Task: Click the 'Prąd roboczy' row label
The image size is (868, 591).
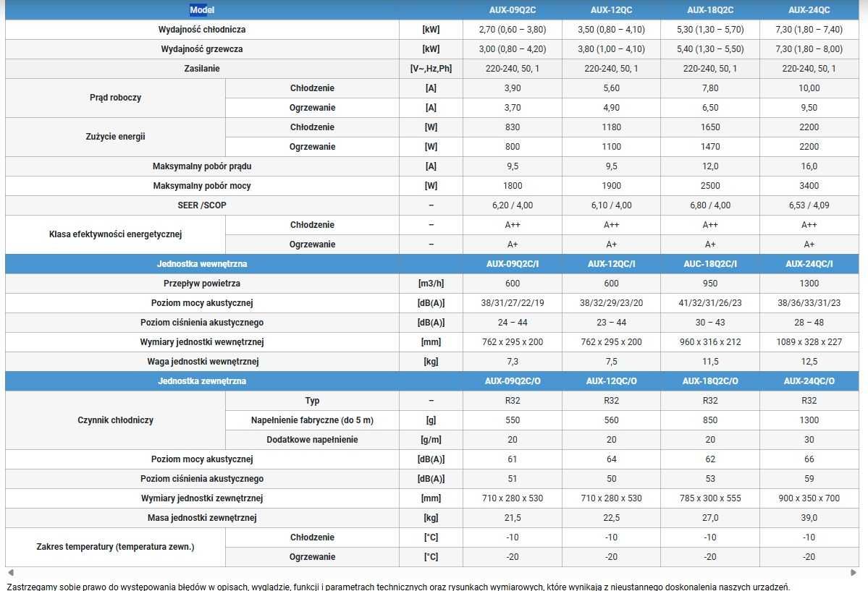Action: pyautogui.click(x=115, y=98)
